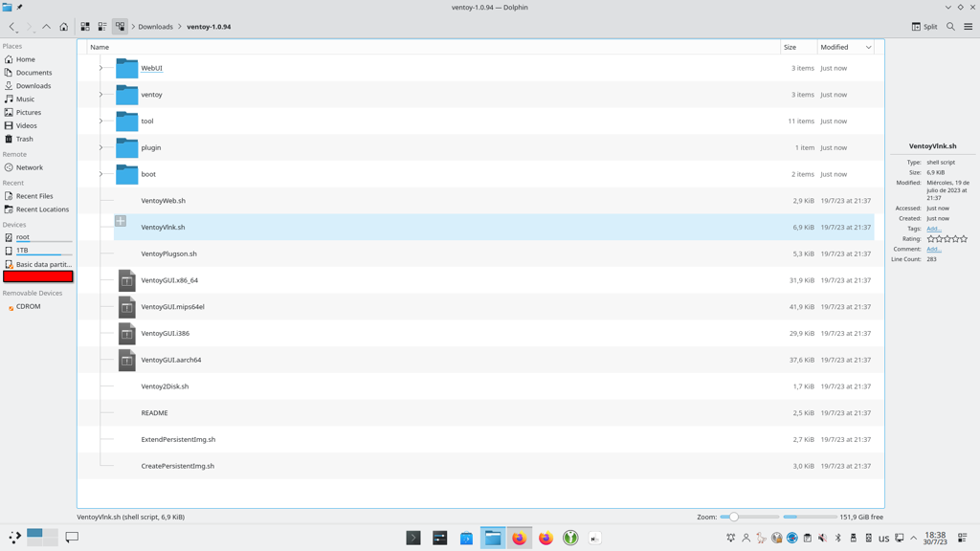The height and width of the screenshot is (551, 980).
Task: Sort files by Size column
Action: coord(790,47)
